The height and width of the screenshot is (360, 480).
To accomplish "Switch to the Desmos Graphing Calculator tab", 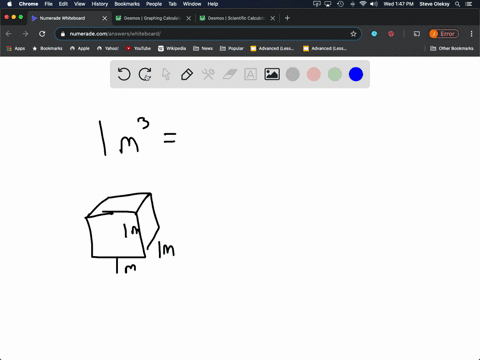I will click(152, 18).
